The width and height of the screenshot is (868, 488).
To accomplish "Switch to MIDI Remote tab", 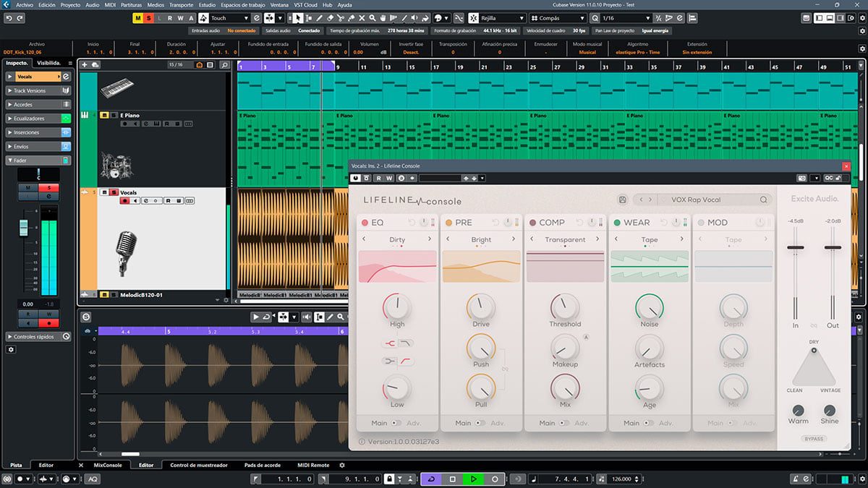I will [313, 465].
